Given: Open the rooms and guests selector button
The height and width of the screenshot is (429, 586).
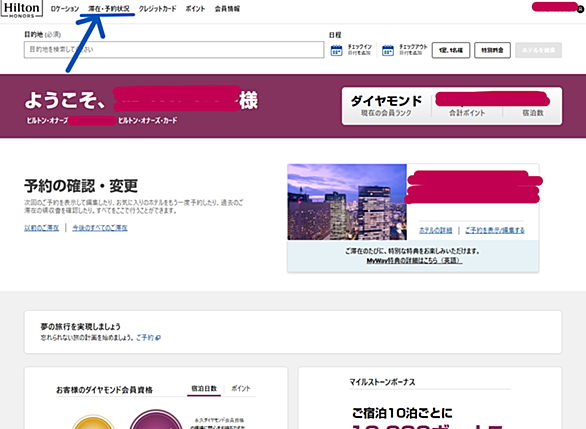Looking at the screenshot, I should (x=451, y=50).
